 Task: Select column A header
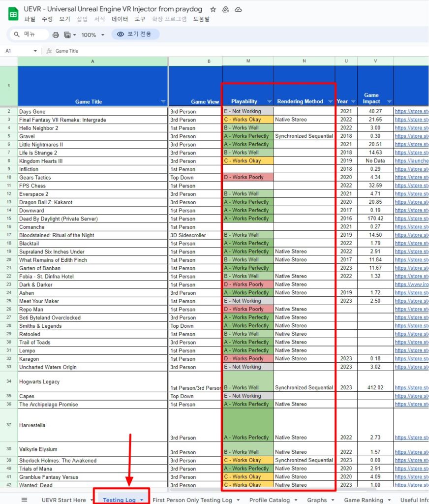click(x=92, y=62)
